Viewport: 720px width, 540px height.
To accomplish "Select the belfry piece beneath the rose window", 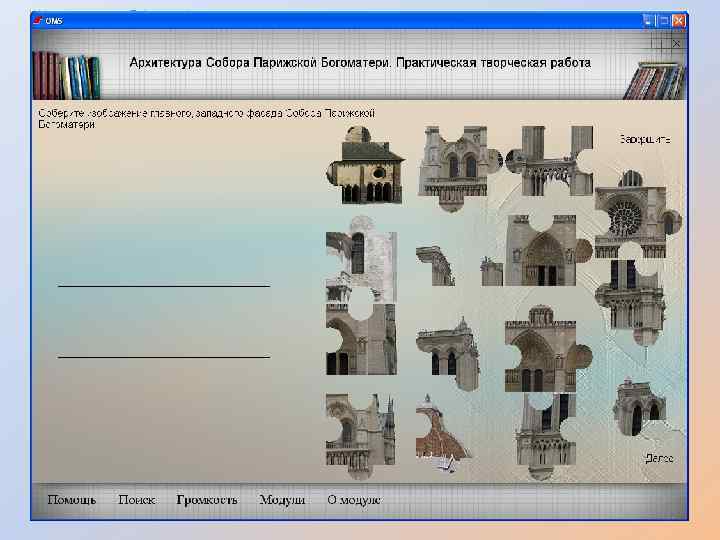I will [x=631, y=301].
